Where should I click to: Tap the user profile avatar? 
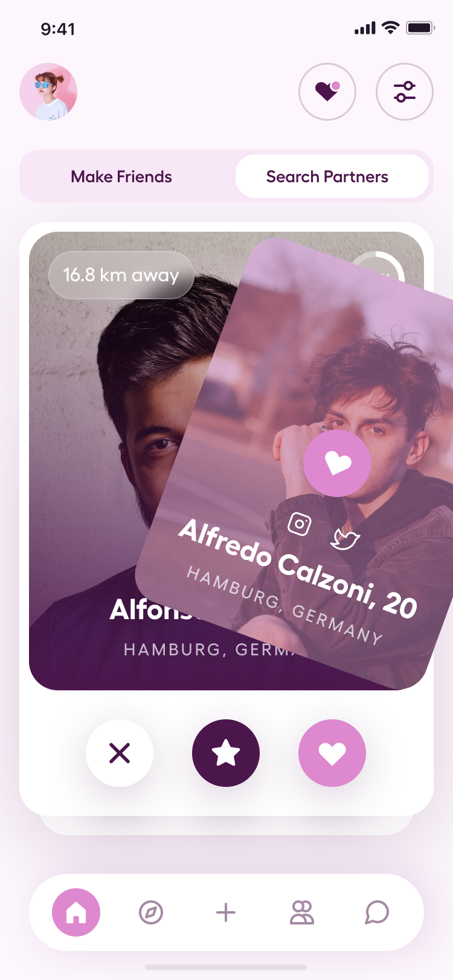[x=48, y=92]
